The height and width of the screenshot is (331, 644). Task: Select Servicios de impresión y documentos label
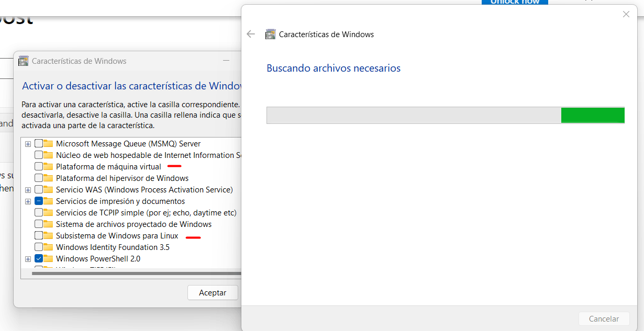tap(120, 201)
